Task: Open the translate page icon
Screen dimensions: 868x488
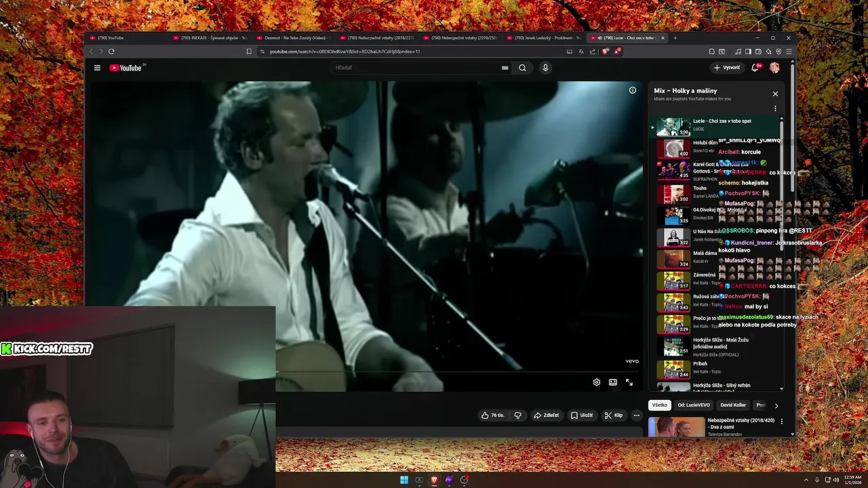Action: (581, 52)
